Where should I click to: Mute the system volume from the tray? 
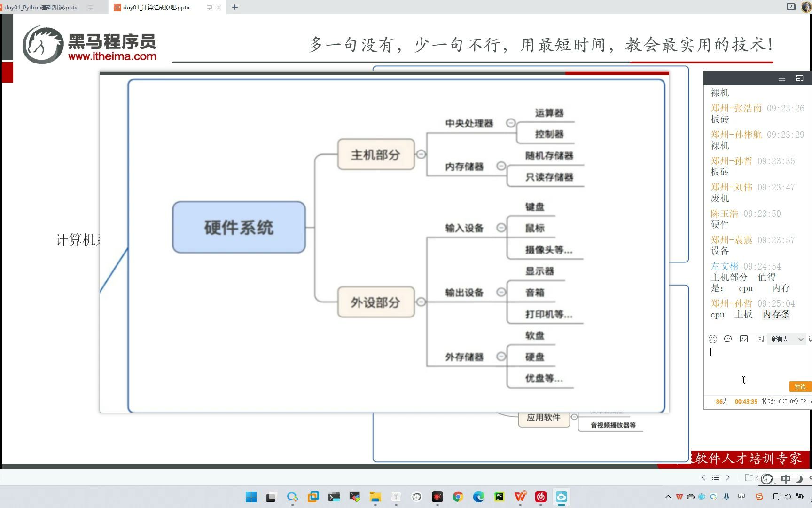[x=789, y=496]
